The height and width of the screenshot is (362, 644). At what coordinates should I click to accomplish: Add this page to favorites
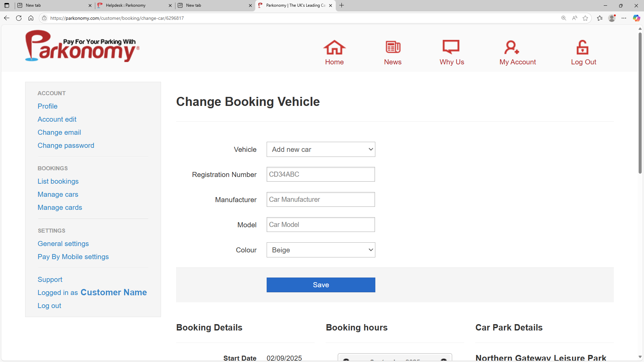(x=585, y=18)
